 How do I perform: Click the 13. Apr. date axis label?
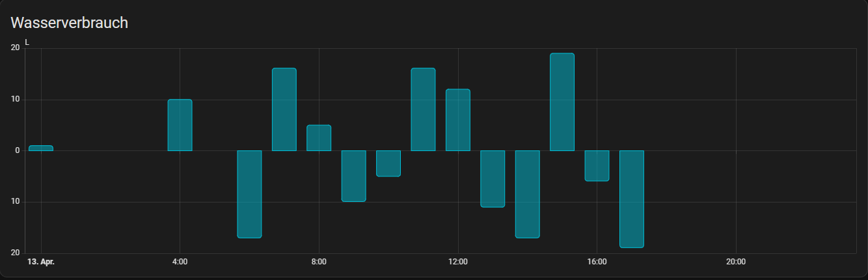coord(41,262)
